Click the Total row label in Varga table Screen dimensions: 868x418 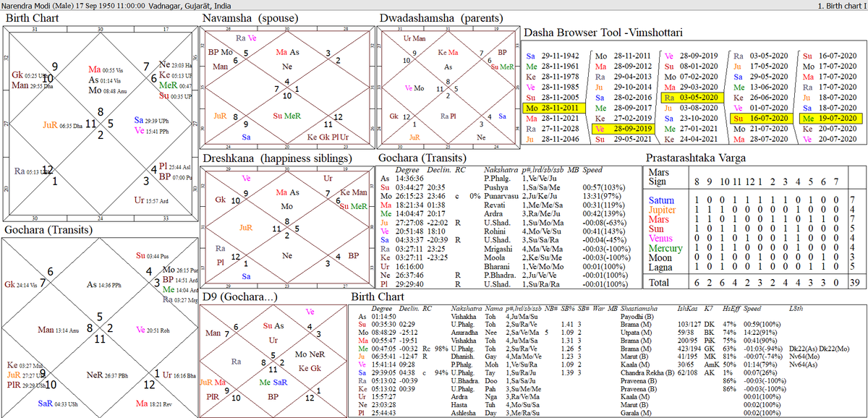point(660,283)
